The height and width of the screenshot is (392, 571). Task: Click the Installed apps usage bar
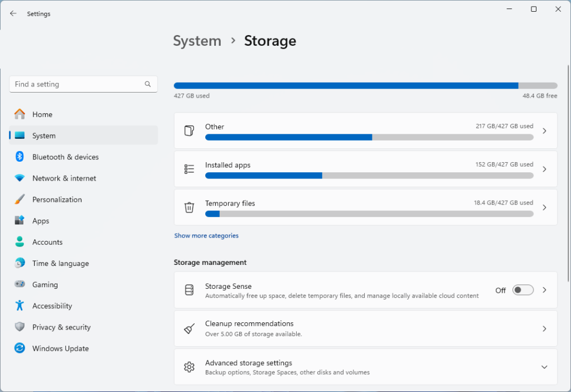pos(370,175)
